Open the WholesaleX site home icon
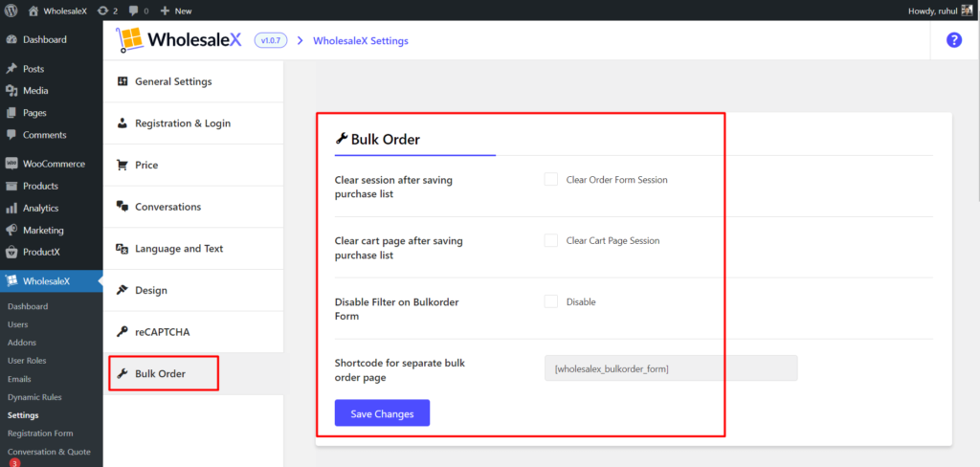Screen dimensions: 980x467 (33, 11)
